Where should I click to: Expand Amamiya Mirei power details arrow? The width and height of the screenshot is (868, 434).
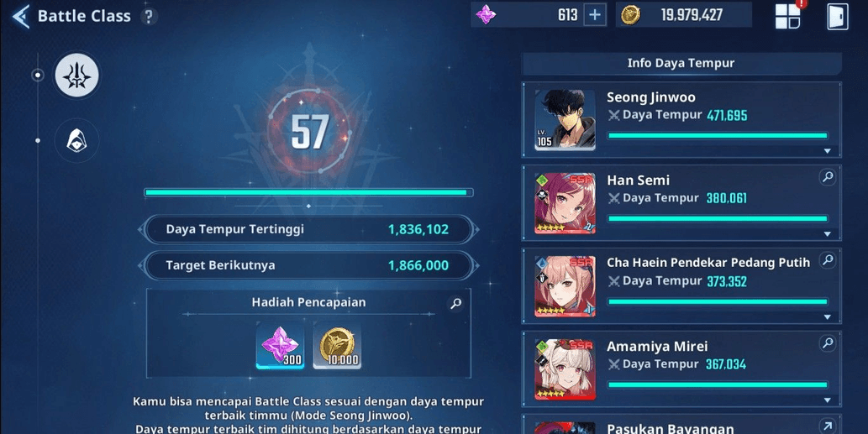[x=827, y=400]
